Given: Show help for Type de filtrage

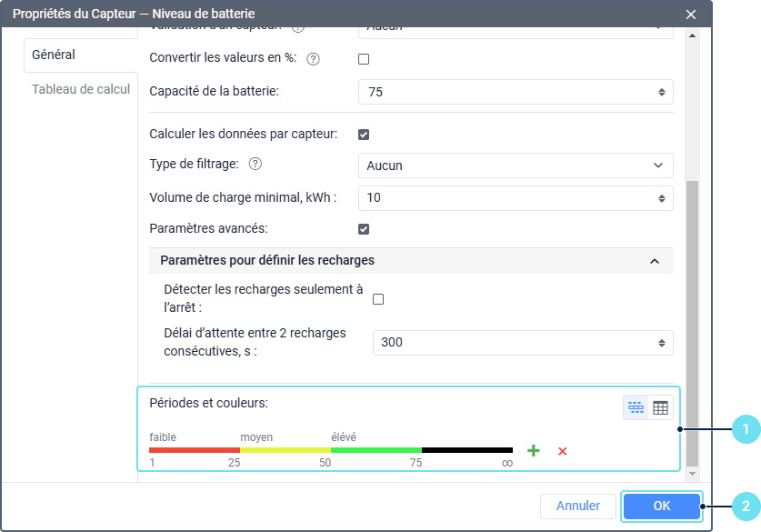Looking at the screenshot, I should [x=255, y=165].
